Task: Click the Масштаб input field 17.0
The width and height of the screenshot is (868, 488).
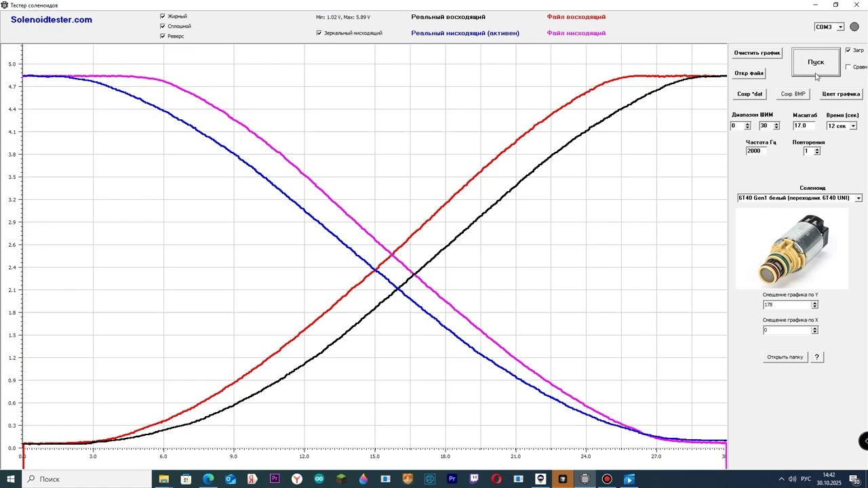Action: tap(806, 126)
